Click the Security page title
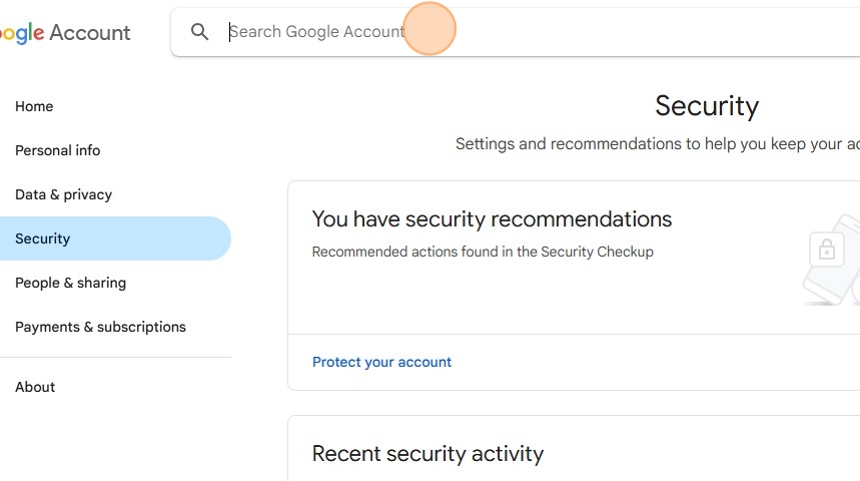Screen dimensions: 860x481 (x=706, y=106)
